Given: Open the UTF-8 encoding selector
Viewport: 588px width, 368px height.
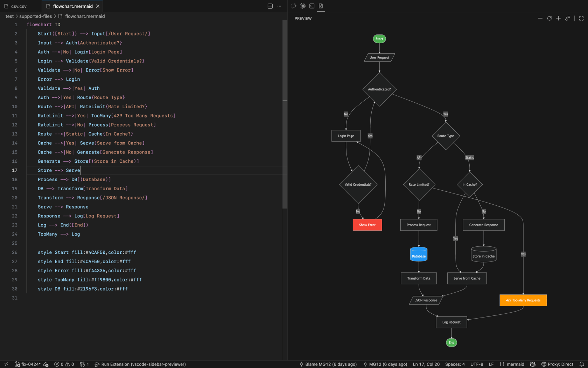Looking at the screenshot, I should [477, 364].
